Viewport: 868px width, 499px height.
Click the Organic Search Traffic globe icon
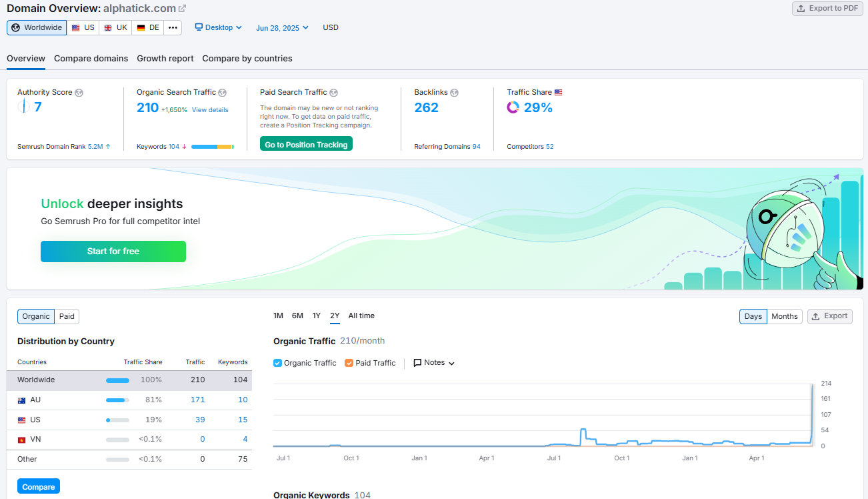point(223,92)
